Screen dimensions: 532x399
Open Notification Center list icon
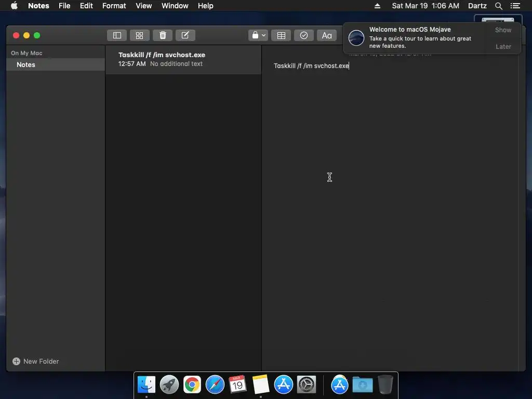click(515, 6)
